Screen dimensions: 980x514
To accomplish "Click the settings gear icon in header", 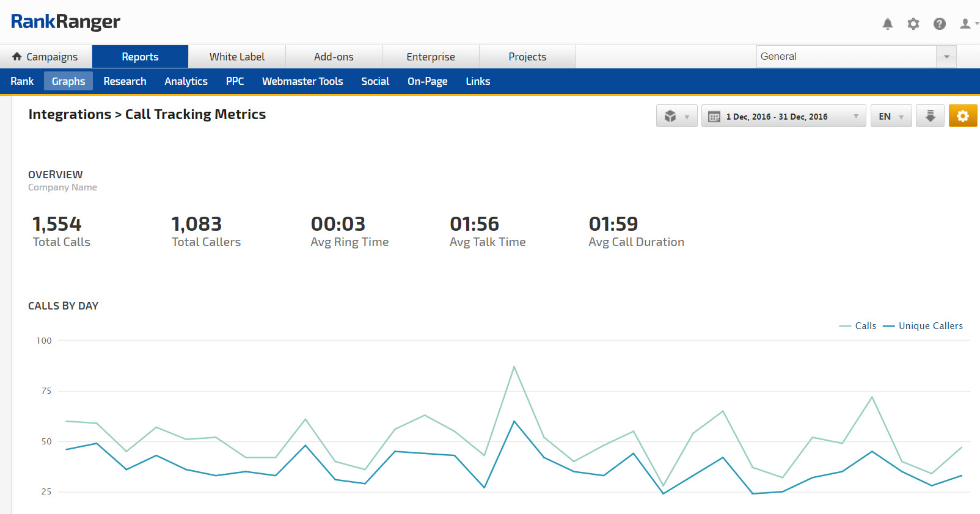I will [913, 24].
